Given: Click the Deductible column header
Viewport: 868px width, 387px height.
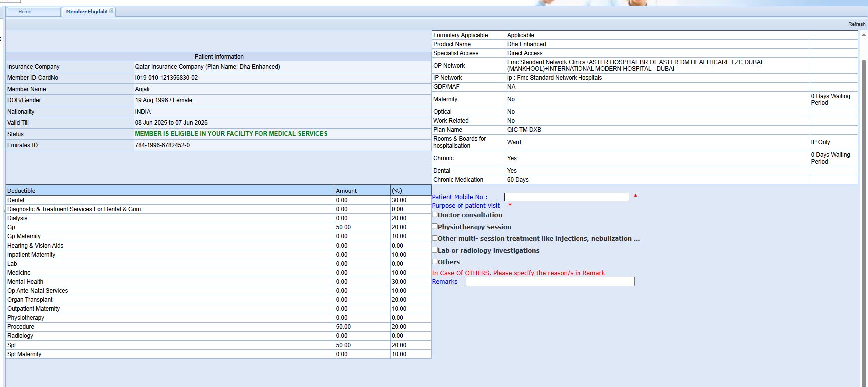Looking at the screenshot, I should click(x=170, y=191).
